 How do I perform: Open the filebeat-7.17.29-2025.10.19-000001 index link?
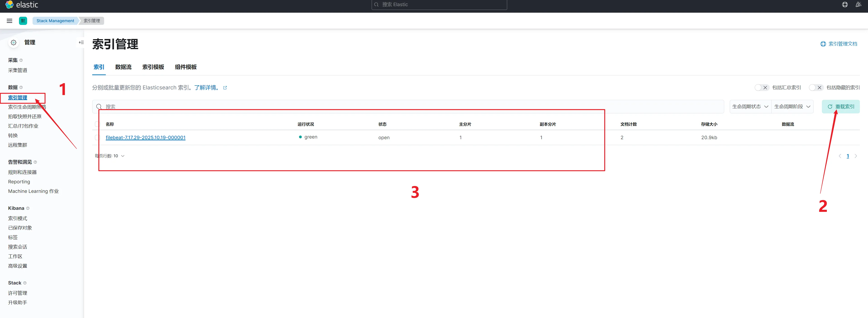(x=146, y=138)
